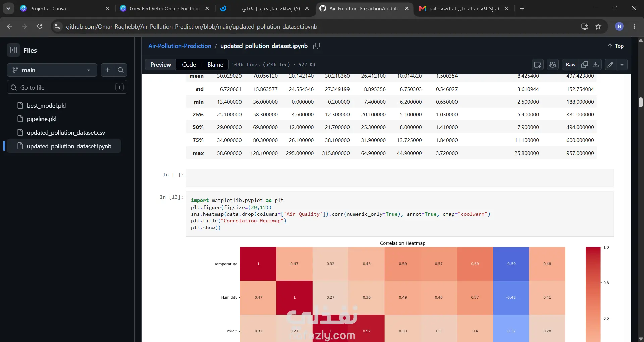Open the Raw file view
The image size is (644, 342).
(571, 65)
